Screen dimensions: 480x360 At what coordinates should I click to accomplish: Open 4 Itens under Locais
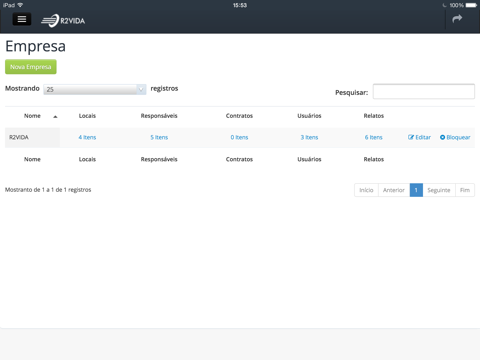coord(87,137)
